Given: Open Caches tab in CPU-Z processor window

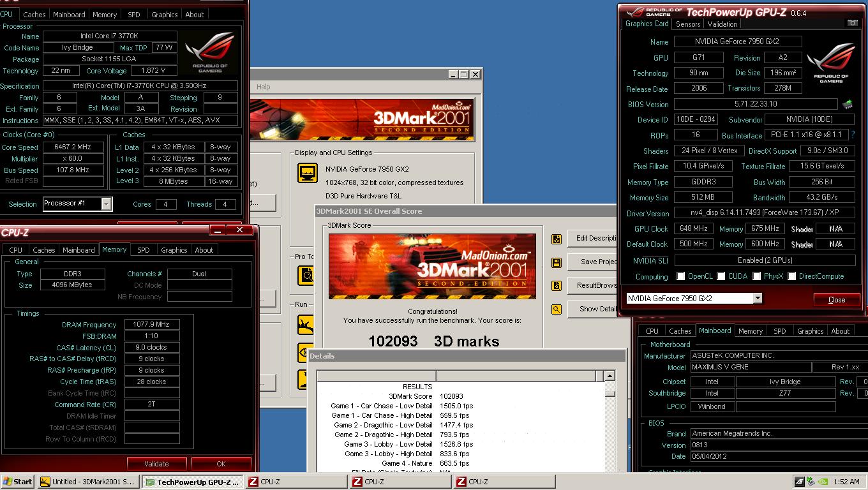Looking at the screenshot, I should click(34, 14).
